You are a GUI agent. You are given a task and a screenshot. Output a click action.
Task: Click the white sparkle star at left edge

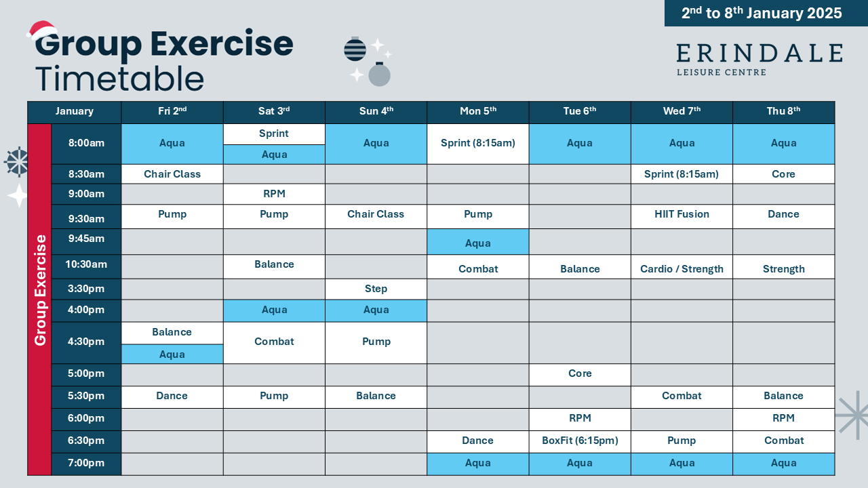(x=17, y=195)
